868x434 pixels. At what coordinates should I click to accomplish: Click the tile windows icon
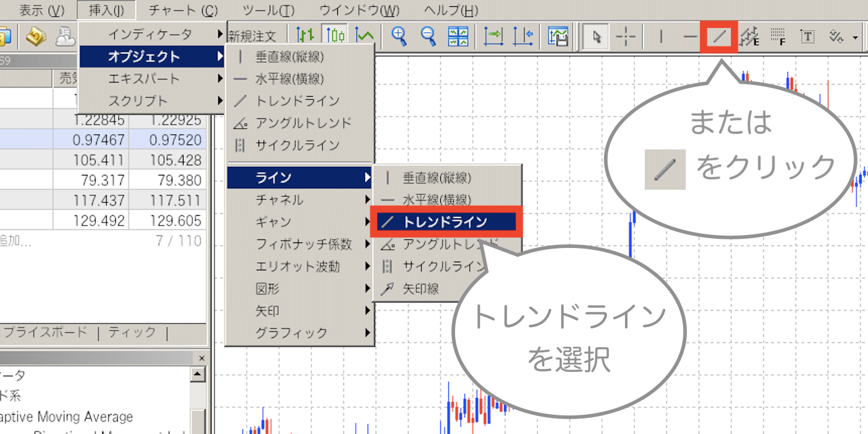458,37
